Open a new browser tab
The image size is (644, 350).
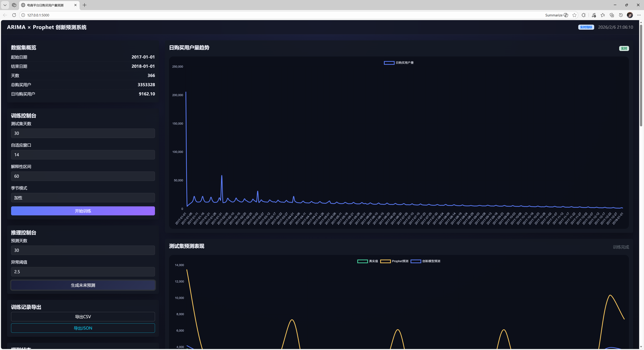(x=85, y=5)
